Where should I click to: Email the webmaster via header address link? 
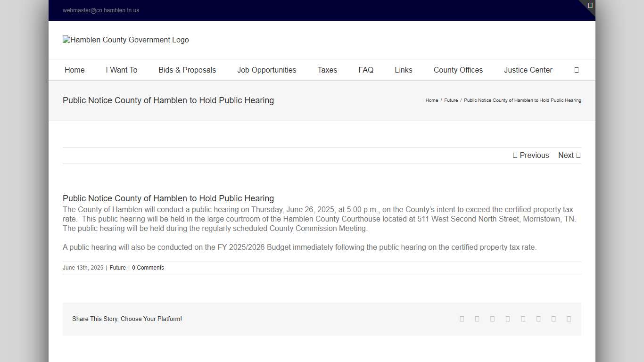pos(101,10)
